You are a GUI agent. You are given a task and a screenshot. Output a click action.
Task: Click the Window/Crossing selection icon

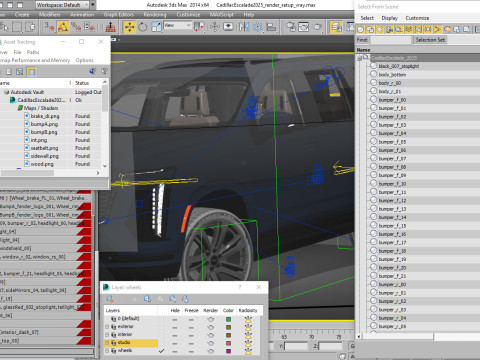30,27
